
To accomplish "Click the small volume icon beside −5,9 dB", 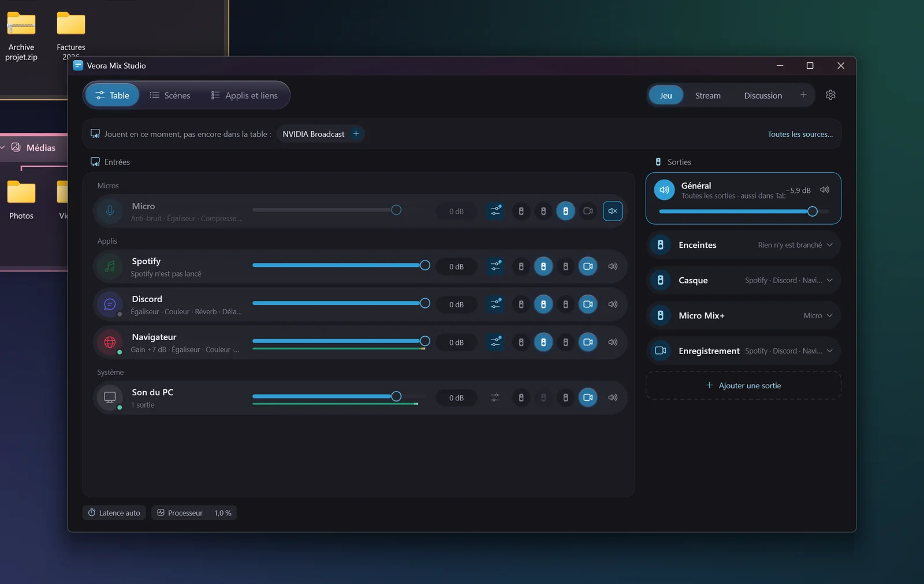I will pyautogui.click(x=825, y=189).
